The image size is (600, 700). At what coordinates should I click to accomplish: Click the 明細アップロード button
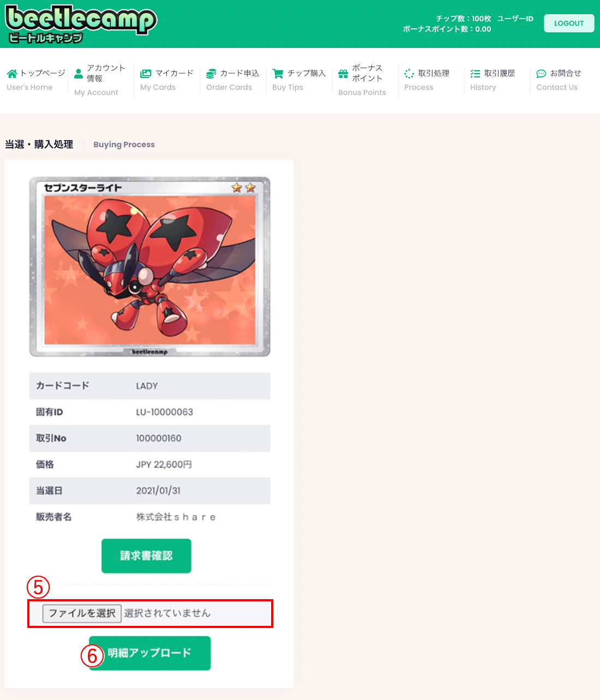point(150,653)
